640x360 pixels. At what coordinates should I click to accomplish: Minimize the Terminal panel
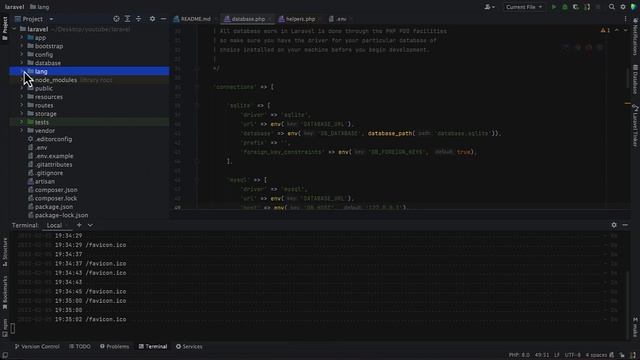tap(625, 225)
